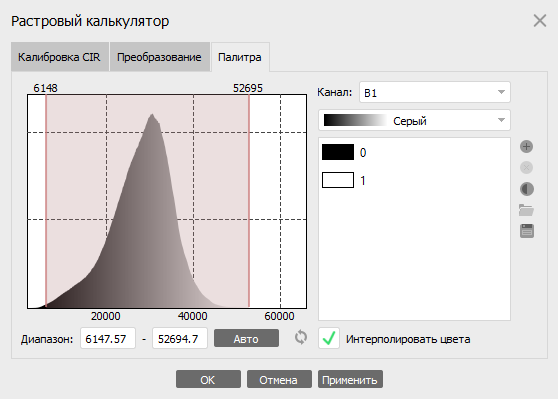Select black color swatch for value 0

click(338, 152)
